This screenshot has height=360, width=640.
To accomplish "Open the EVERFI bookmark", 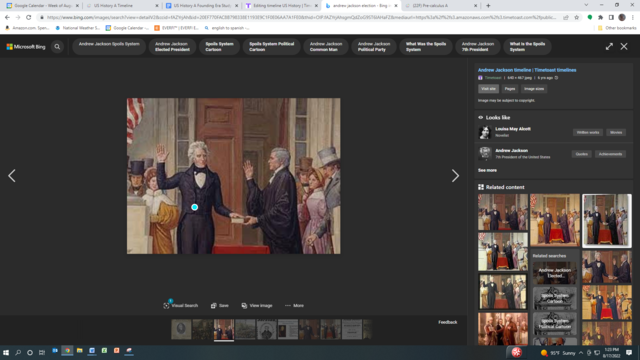I will (x=176, y=28).
